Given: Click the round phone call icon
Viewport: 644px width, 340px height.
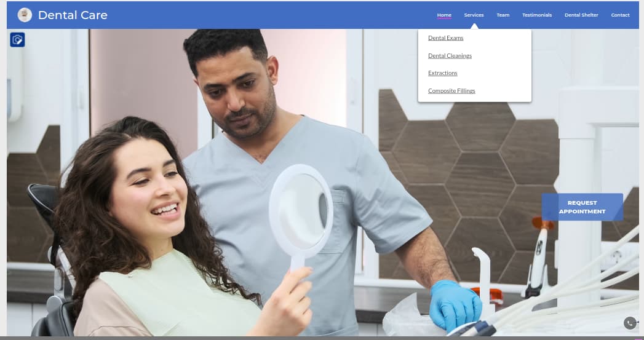Looking at the screenshot, I should tap(629, 323).
